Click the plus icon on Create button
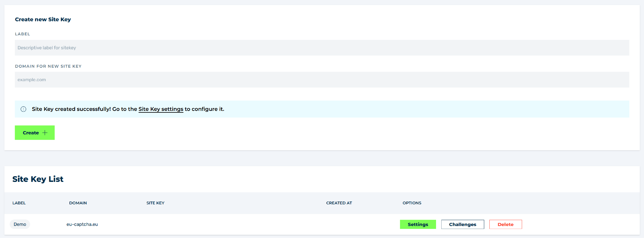644x238 pixels. pyautogui.click(x=45, y=133)
